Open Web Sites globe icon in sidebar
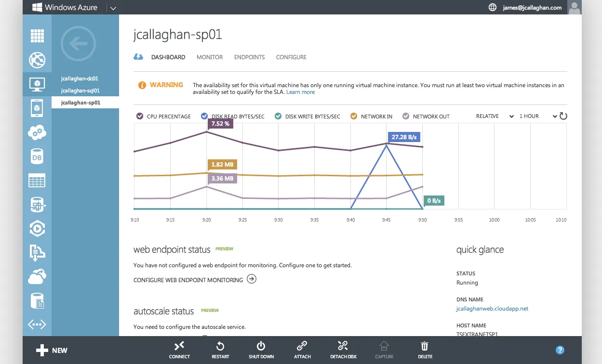602x364 pixels. point(37,60)
